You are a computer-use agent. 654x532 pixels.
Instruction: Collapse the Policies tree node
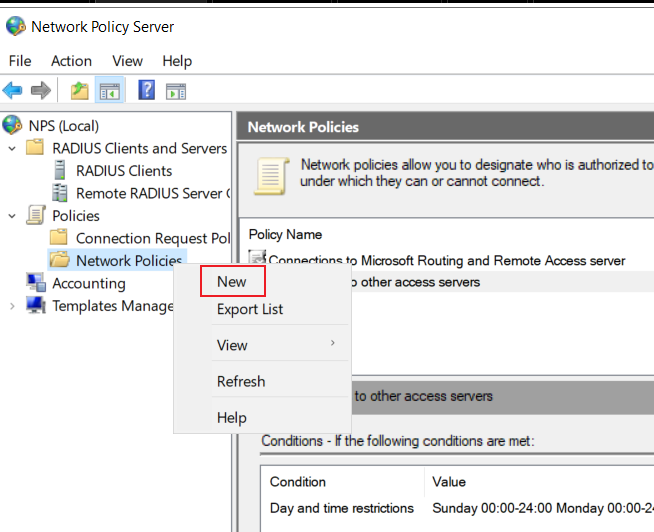pos(12,216)
